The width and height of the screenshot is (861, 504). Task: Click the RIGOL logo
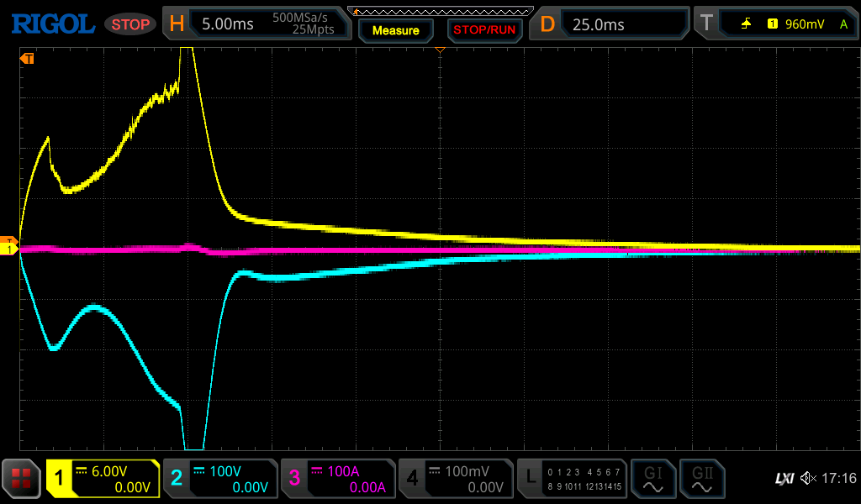click(52, 24)
